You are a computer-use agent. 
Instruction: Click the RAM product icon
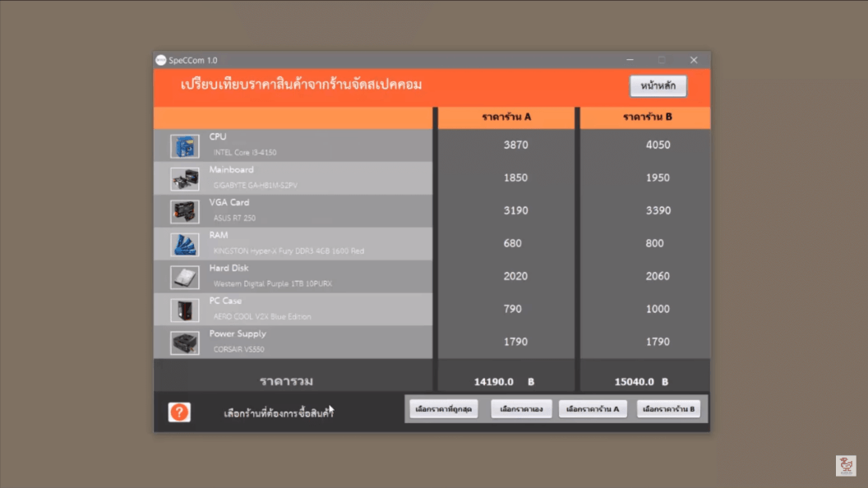click(x=185, y=245)
